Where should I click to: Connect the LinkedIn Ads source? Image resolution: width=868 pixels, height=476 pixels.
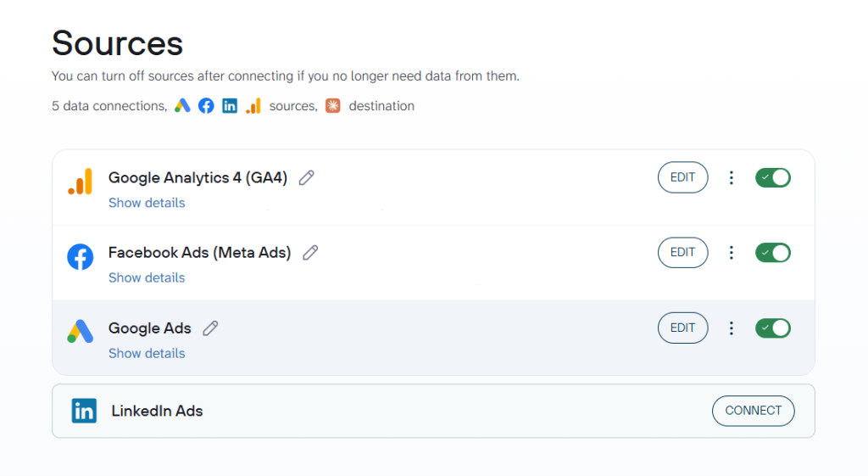(754, 411)
